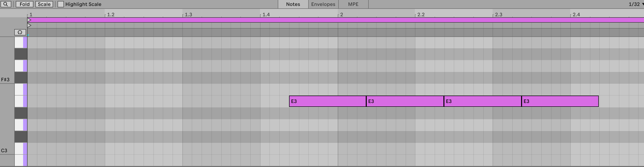The image size is (644, 167).
Task: Open the MPE tab
Action: (x=353, y=4)
